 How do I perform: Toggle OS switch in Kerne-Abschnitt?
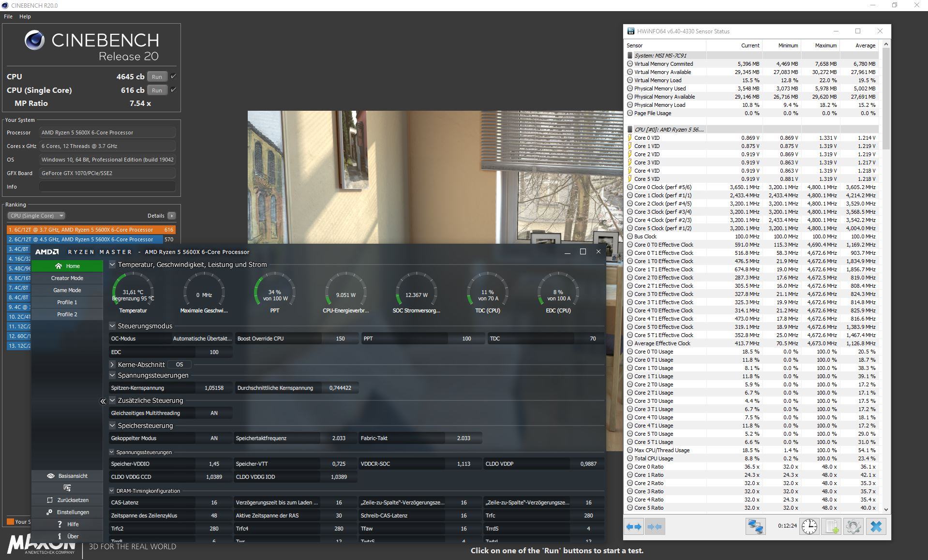pos(180,365)
